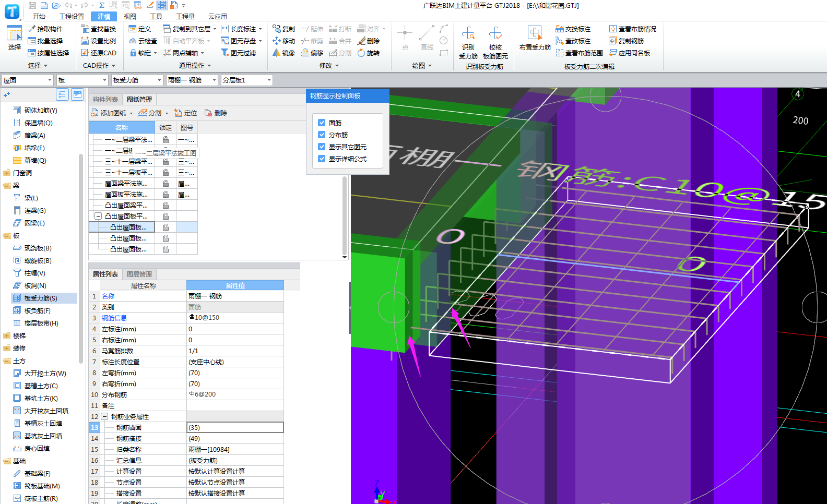This screenshot has height=504, width=827.
Task: Click 布置受力筋 place rebar button
Action: coord(535,39)
